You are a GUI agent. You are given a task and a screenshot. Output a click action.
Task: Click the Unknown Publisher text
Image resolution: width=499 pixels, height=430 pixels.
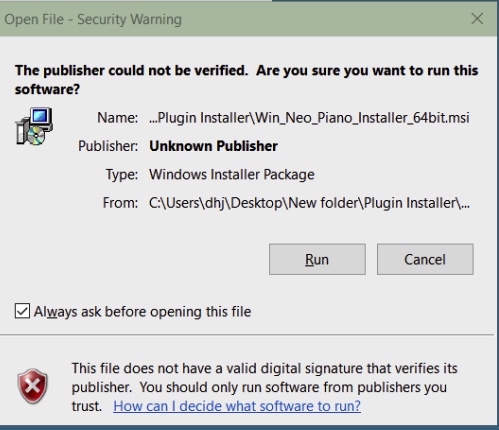tap(213, 146)
